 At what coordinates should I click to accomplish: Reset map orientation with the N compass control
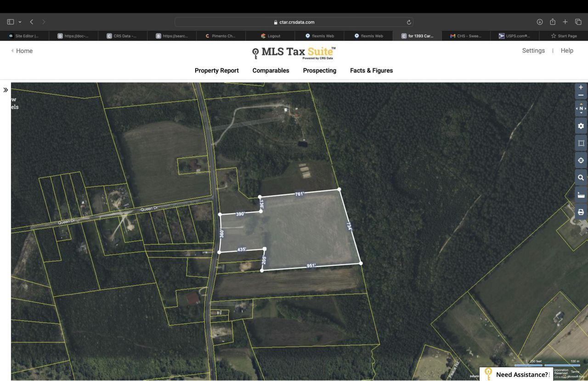click(x=580, y=108)
